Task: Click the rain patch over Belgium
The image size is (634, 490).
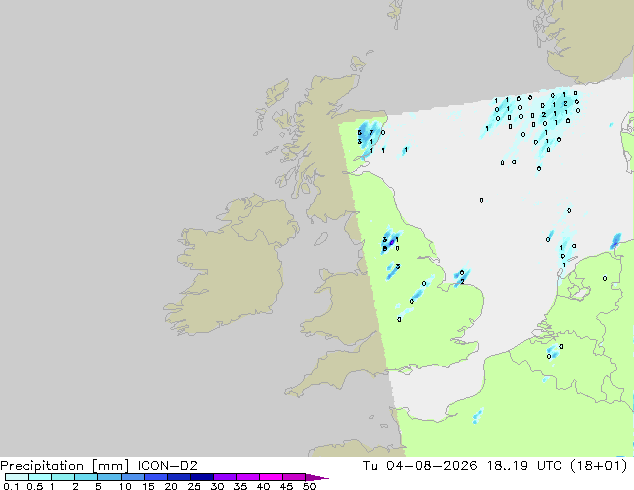Action: pos(552,351)
